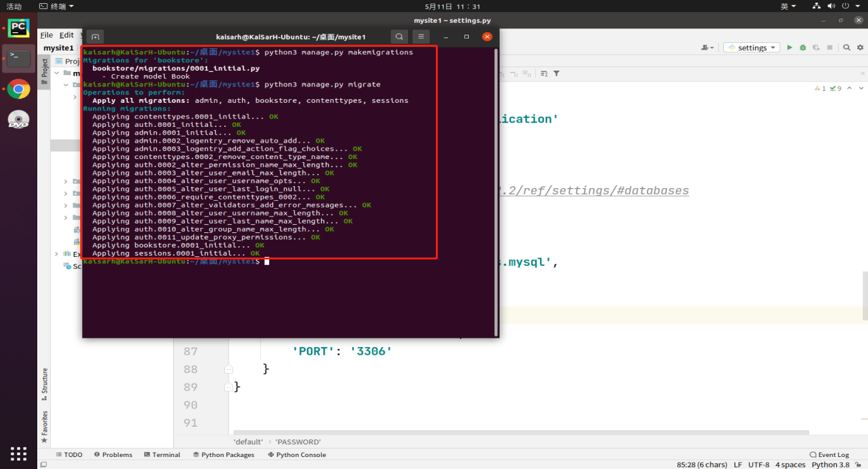The image size is (868, 469).
Task: Fold the code block at line 88
Action: 229,369
